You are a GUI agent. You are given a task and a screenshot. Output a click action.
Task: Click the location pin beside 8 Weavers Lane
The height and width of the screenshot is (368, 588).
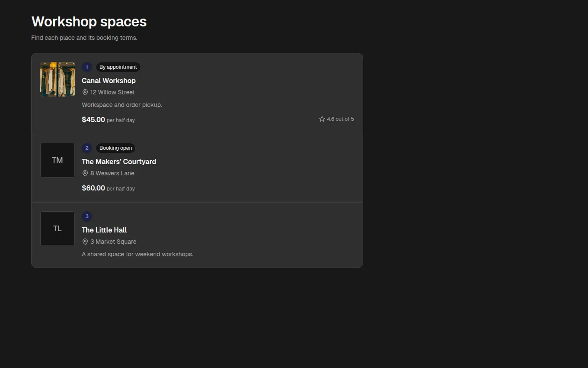(85, 173)
